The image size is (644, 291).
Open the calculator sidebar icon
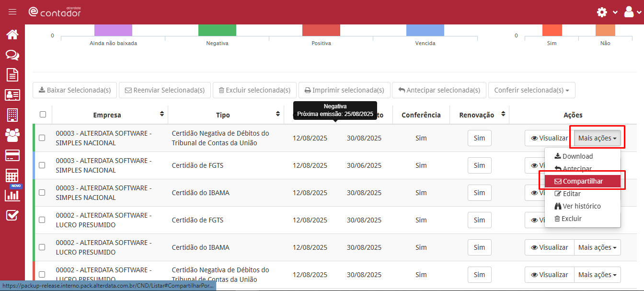12,175
